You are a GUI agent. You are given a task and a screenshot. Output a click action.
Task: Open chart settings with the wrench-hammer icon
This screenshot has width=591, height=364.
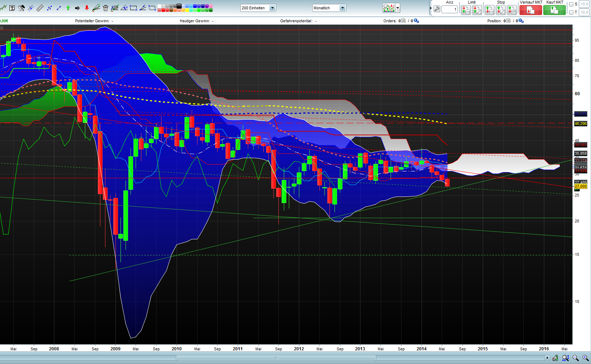[x=22, y=8]
